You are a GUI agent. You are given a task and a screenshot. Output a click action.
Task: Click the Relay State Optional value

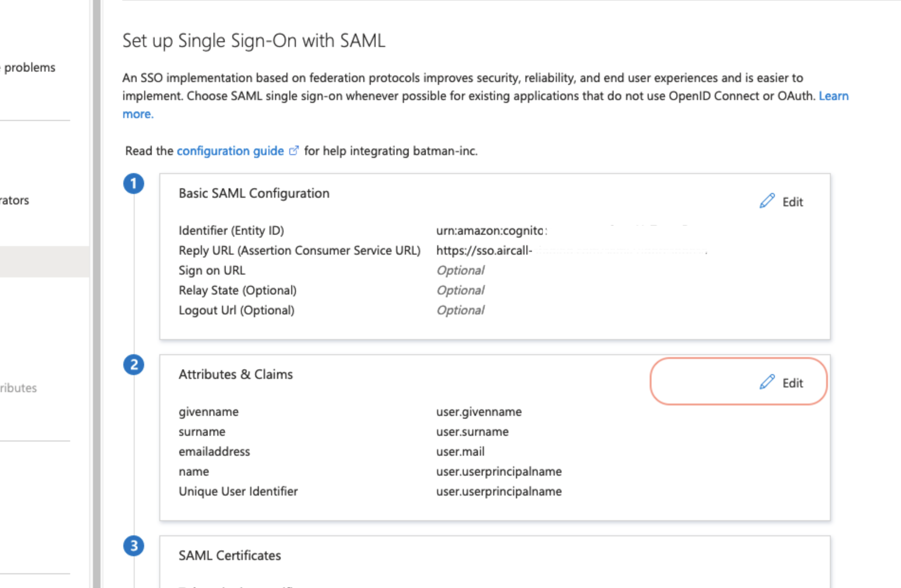(x=460, y=290)
